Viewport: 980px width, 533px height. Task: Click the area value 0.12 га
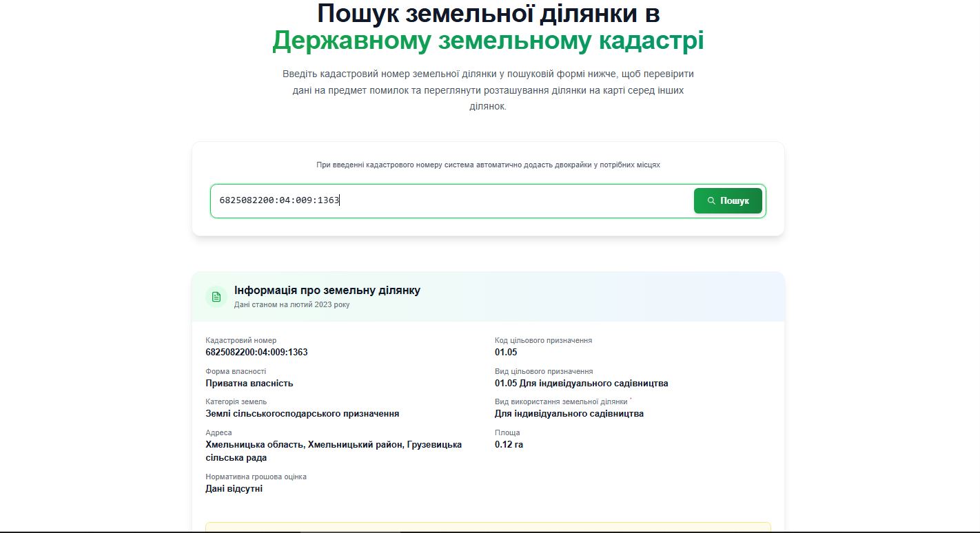(509, 445)
